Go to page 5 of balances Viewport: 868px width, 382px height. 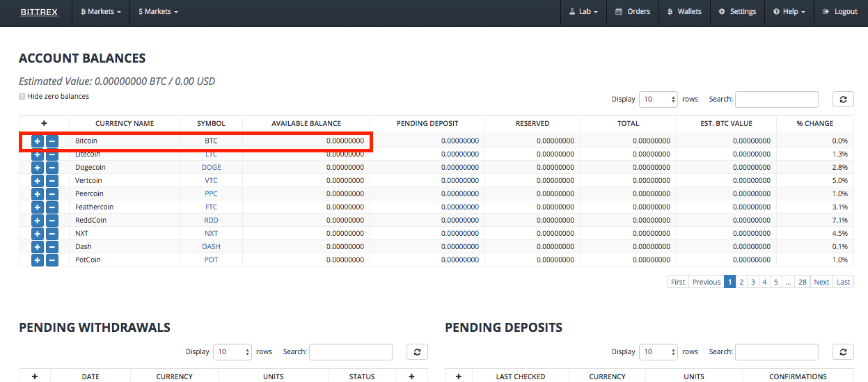point(775,282)
